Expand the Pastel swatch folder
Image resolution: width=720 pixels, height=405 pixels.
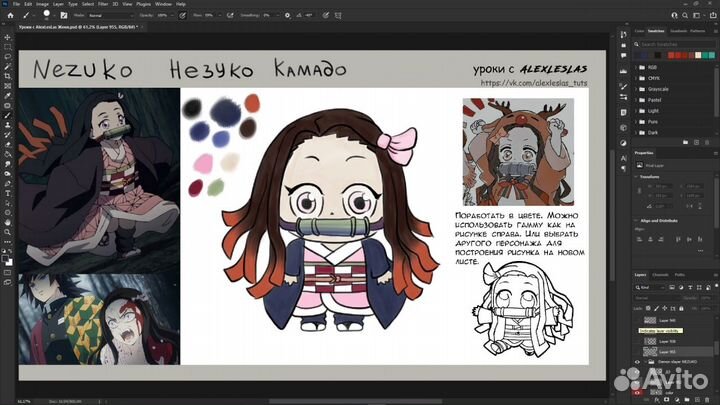[x=636, y=100]
